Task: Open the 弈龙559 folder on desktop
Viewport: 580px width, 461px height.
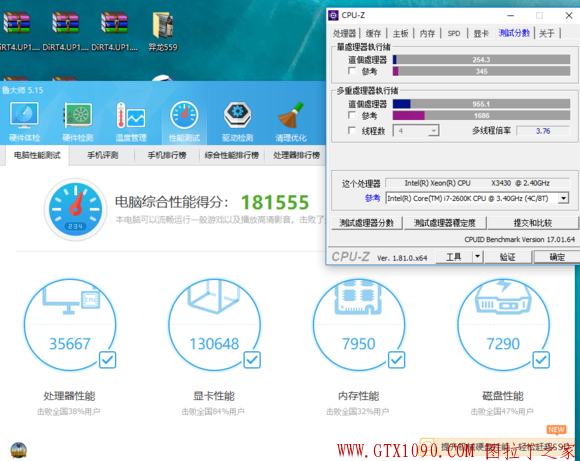Action: tap(163, 31)
